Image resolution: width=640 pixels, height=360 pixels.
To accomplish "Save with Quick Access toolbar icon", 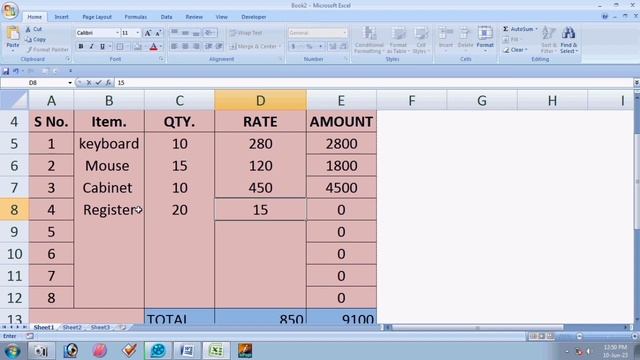I will [x=6, y=71].
